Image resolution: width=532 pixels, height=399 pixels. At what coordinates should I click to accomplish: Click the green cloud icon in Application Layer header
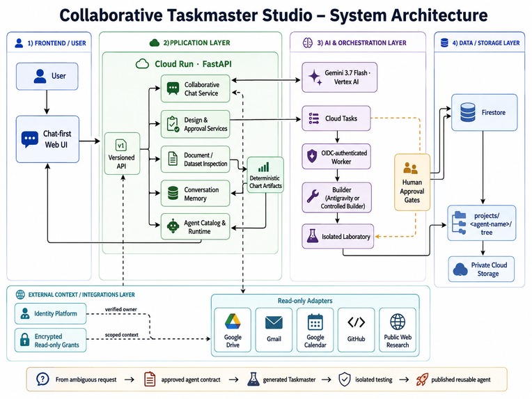pos(155,42)
